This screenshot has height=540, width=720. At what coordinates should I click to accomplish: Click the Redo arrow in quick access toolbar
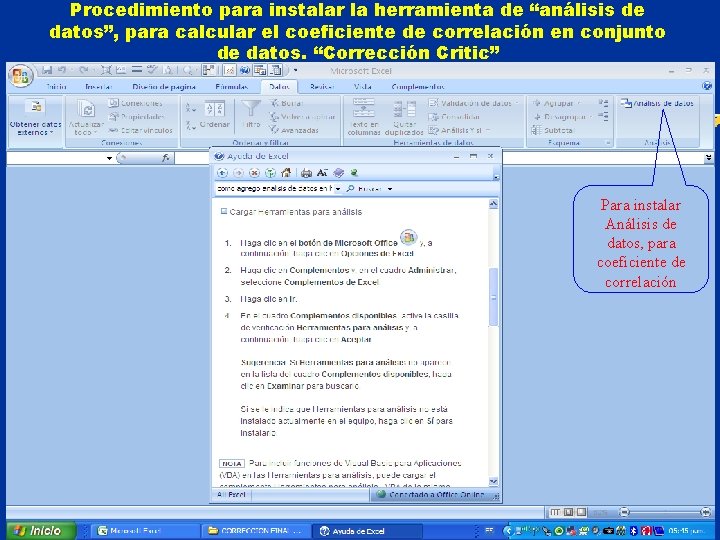(x=83, y=70)
